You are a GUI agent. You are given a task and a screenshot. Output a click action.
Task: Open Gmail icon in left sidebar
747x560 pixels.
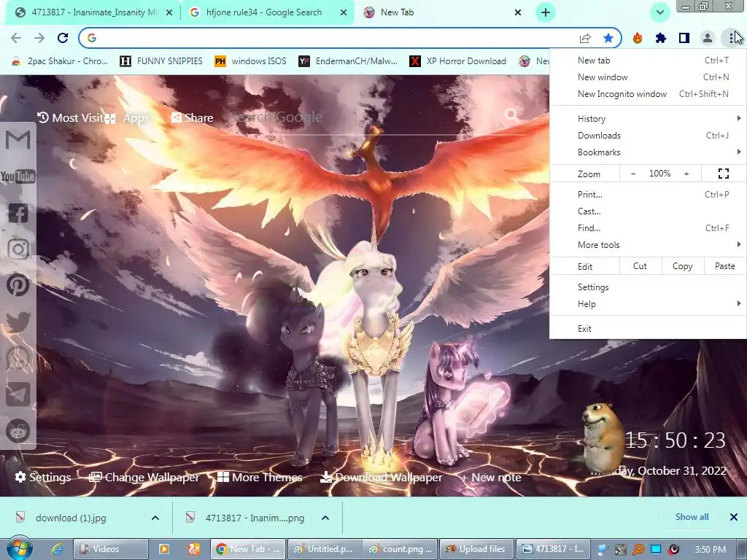[x=18, y=139]
